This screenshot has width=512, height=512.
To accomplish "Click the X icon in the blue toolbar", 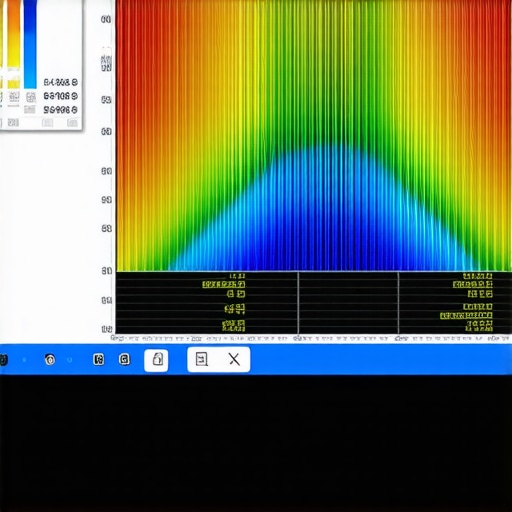I will tap(234, 359).
